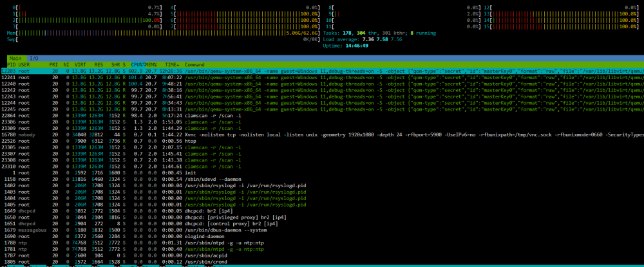Image resolution: width=644 pixels, height=267 pixels.
Task: Select the Xvnc process owned by nobody
Action: 322,134
